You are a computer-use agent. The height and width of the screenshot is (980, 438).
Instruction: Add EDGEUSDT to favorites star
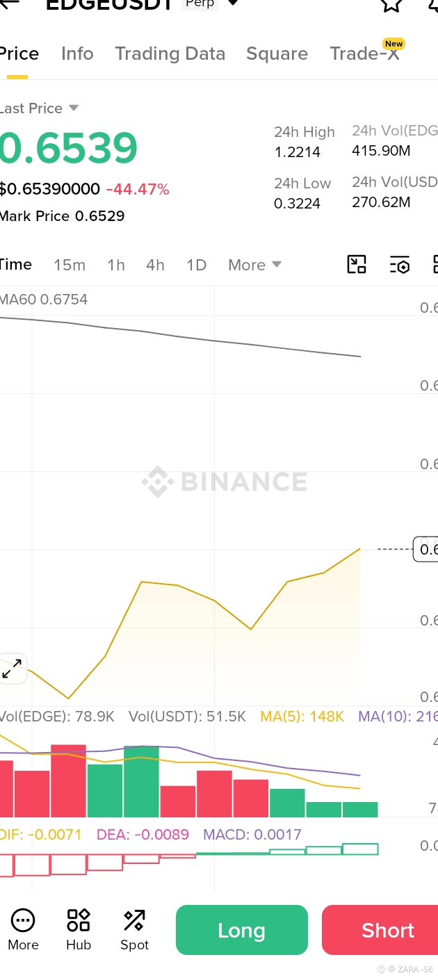tap(392, 4)
